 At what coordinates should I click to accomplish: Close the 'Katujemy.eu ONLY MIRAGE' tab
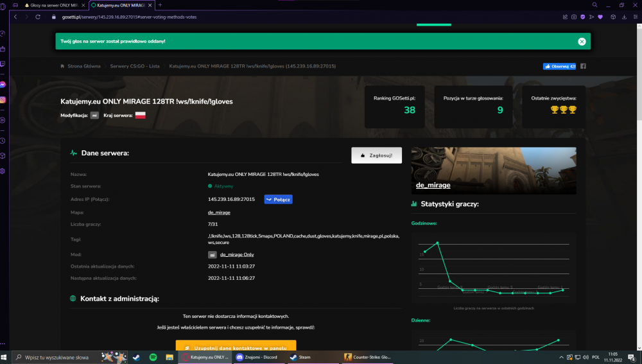pyautogui.click(x=150, y=5)
